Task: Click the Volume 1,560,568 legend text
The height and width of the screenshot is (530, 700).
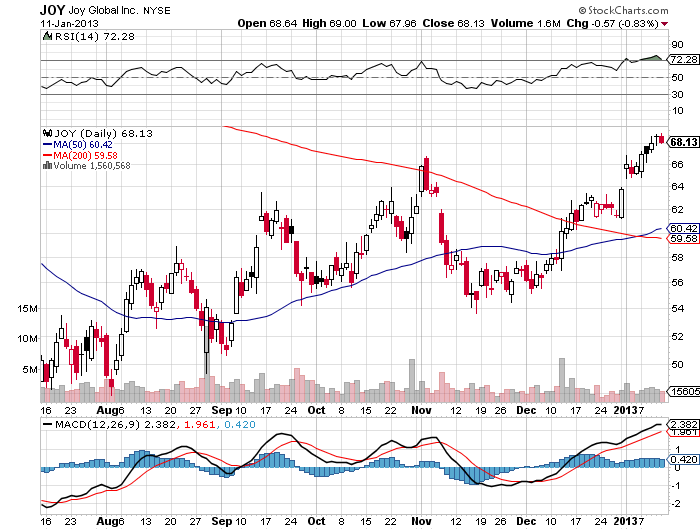Action: click(x=92, y=166)
